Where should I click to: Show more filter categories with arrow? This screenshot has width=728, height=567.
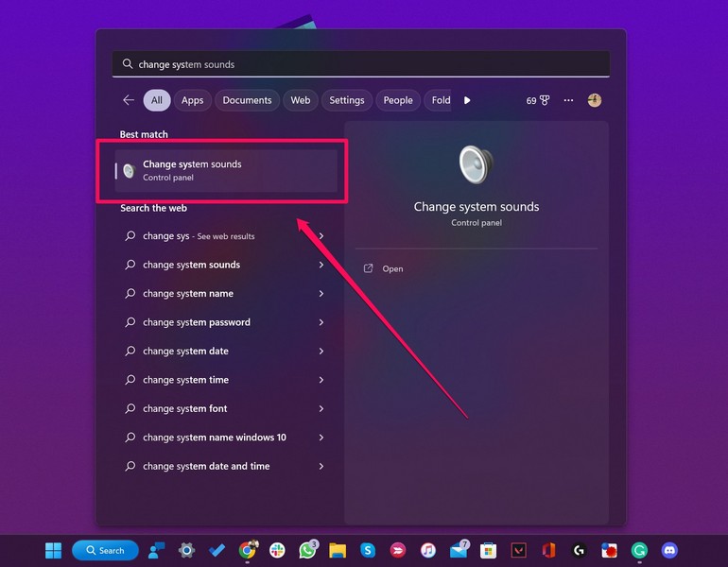click(x=467, y=100)
